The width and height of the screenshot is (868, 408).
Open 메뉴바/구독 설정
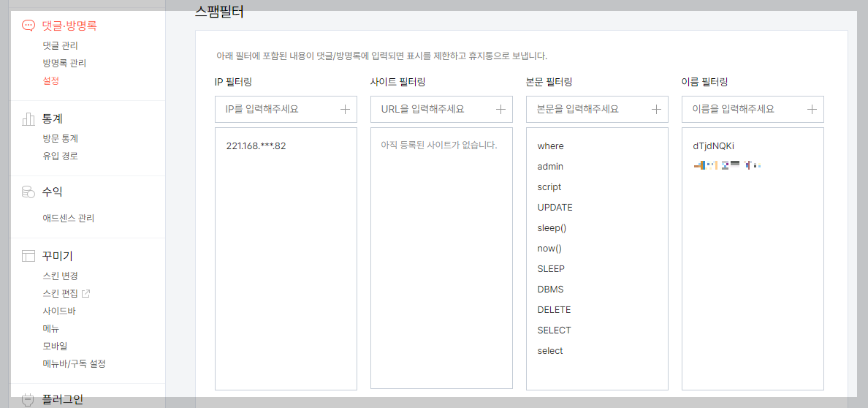click(x=74, y=364)
